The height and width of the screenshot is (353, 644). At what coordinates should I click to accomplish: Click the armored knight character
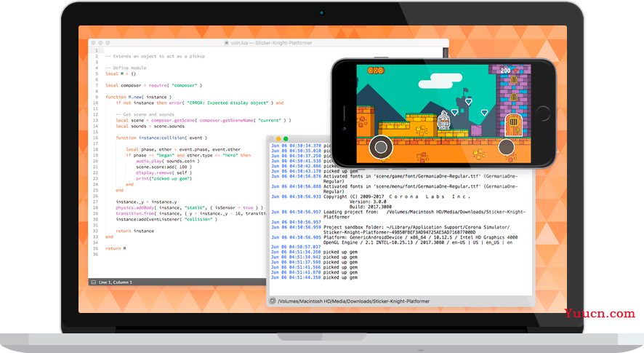443,119
